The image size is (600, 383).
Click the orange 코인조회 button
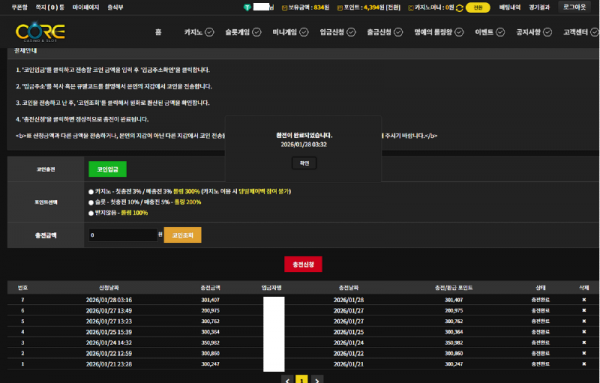coord(183,235)
